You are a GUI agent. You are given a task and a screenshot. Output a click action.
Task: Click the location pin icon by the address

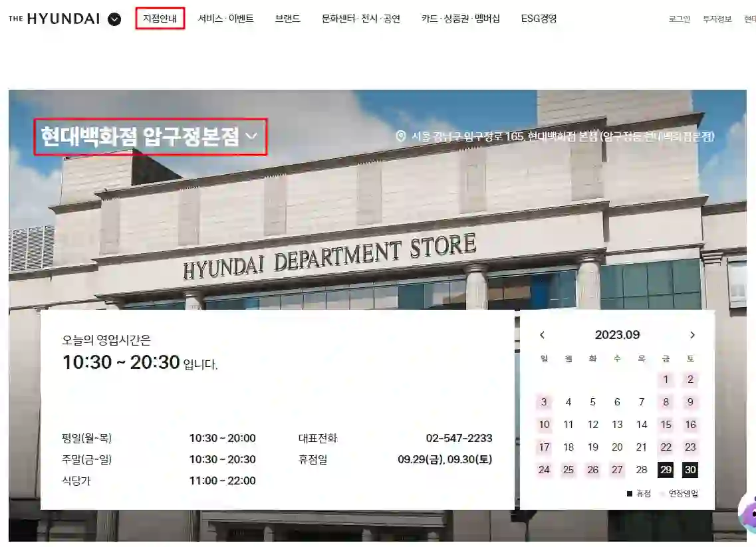[401, 136]
